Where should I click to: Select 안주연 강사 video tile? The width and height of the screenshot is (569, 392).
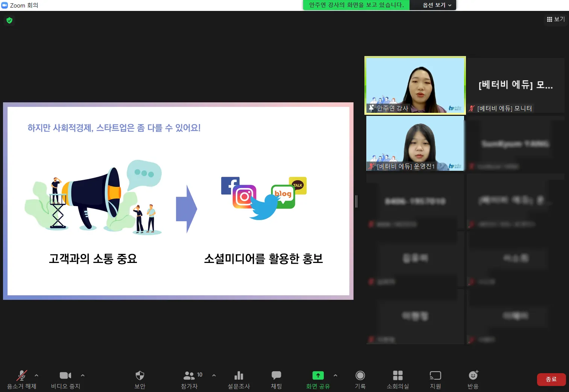point(415,85)
